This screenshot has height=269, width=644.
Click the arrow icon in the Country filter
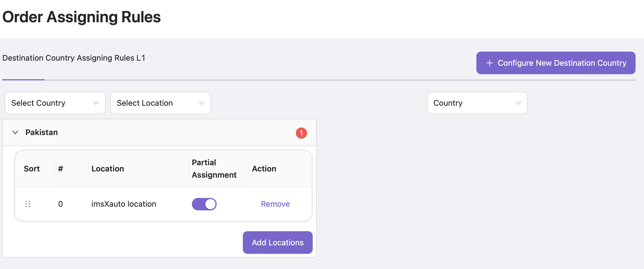518,103
